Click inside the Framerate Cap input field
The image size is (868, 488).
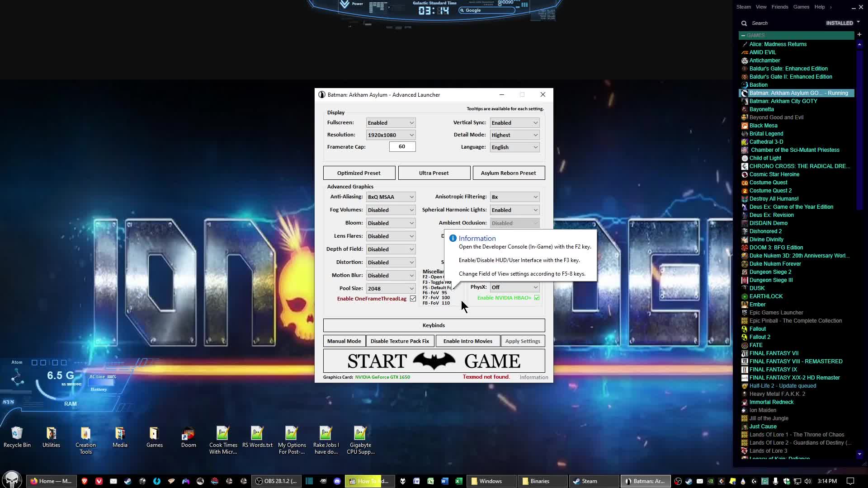coord(401,146)
